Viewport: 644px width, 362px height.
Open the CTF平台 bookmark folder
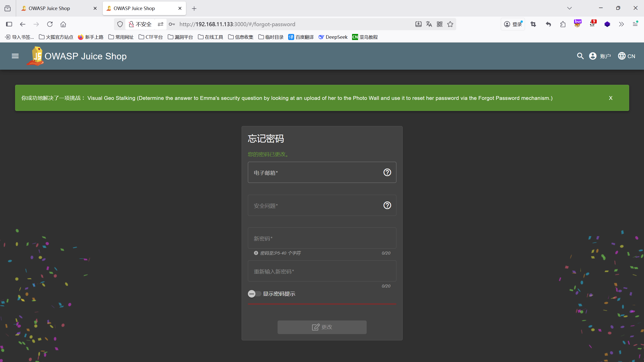[151, 37]
